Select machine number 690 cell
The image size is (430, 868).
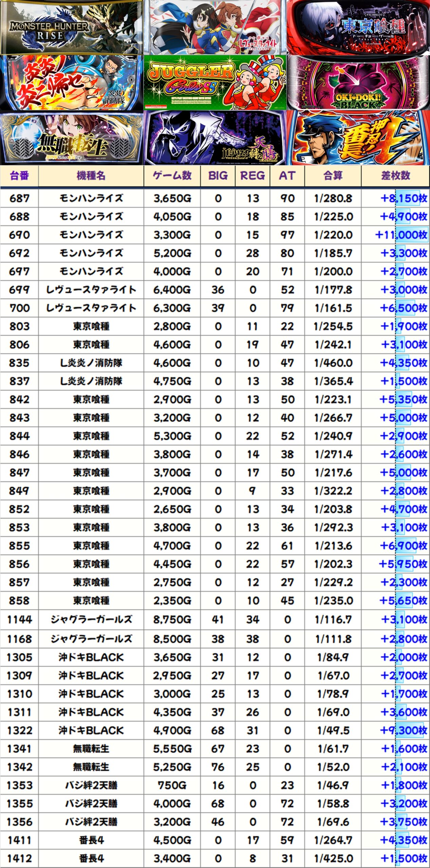[19, 235]
